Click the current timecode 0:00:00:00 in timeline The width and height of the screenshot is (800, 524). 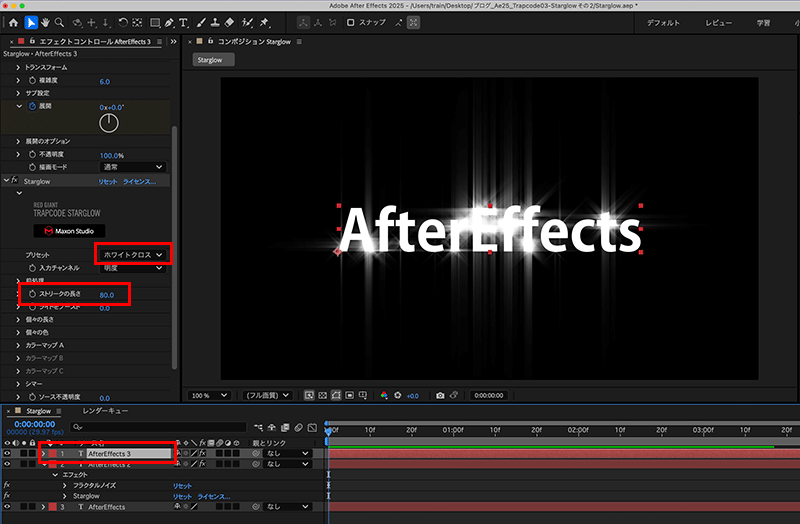35,424
